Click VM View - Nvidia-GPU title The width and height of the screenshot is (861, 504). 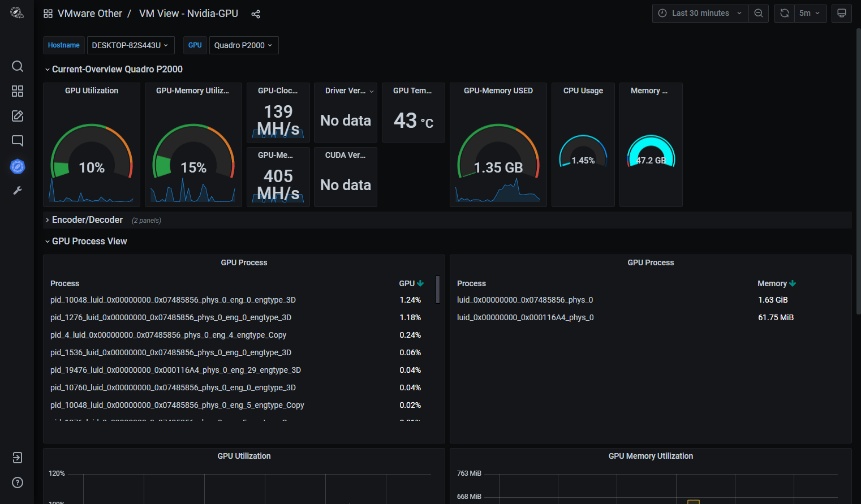[188, 14]
